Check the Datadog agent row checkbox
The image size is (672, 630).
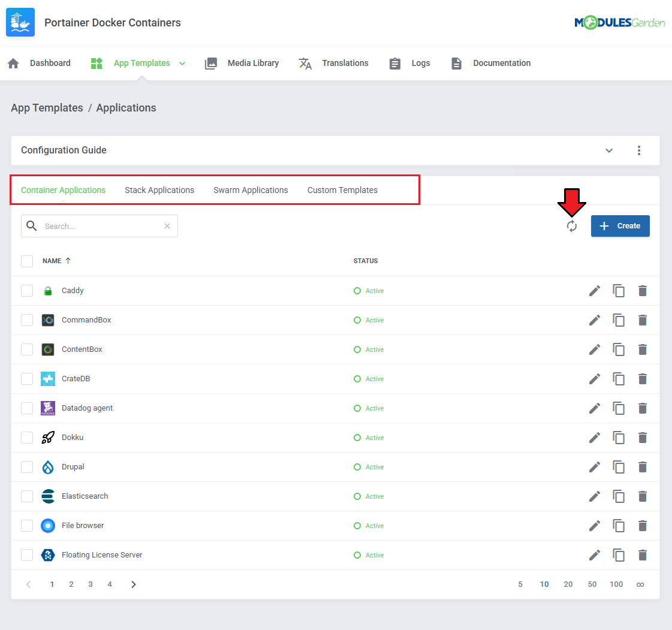(27, 408)
